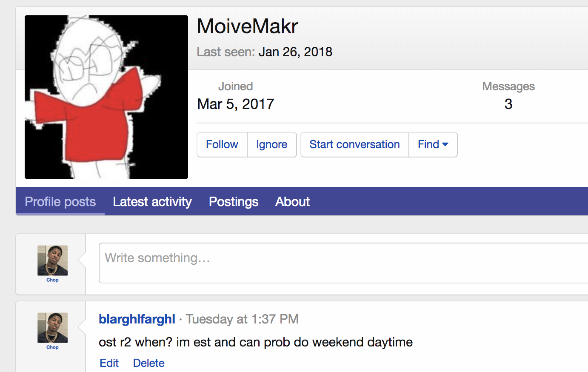View the Postings tab
This screenshot has height=372, width=588.
(234, 202)
